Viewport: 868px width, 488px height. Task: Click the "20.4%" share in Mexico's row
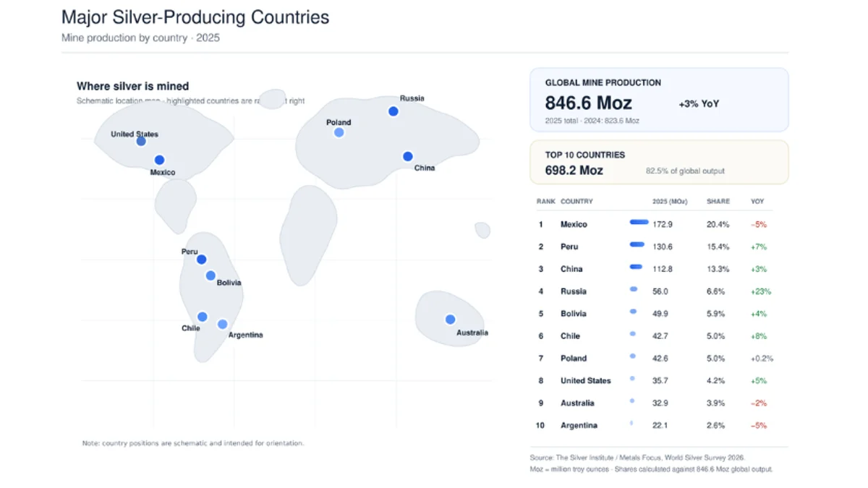point(718,225)
